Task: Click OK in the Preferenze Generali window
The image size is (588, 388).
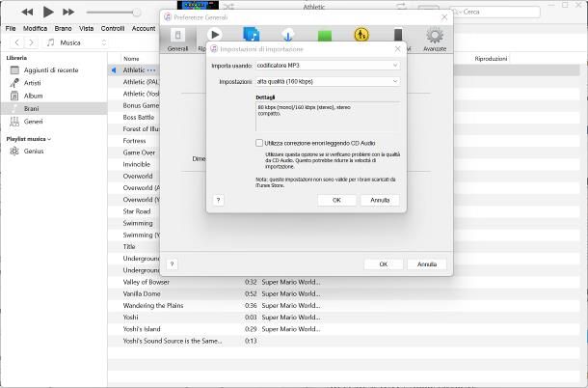Action: pos(384,264)
